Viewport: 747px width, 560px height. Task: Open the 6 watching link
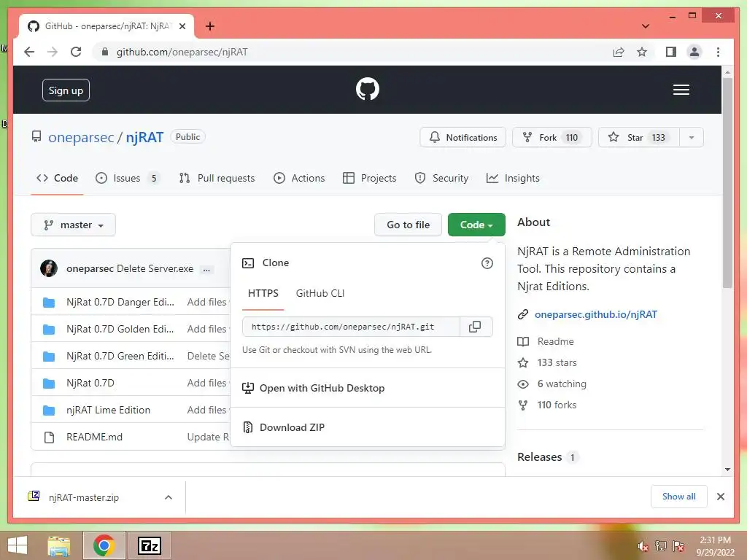click(x=562, y=384)
